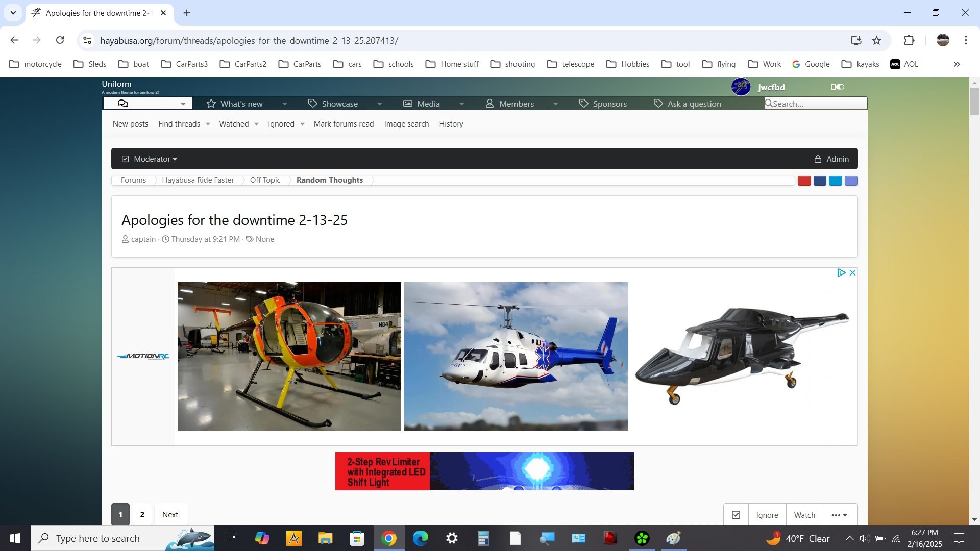Image resolution: width=980 pixels, height=551 pixels.
Task: Select the Off Topic breadcrumb link
Action: point(264,180)
